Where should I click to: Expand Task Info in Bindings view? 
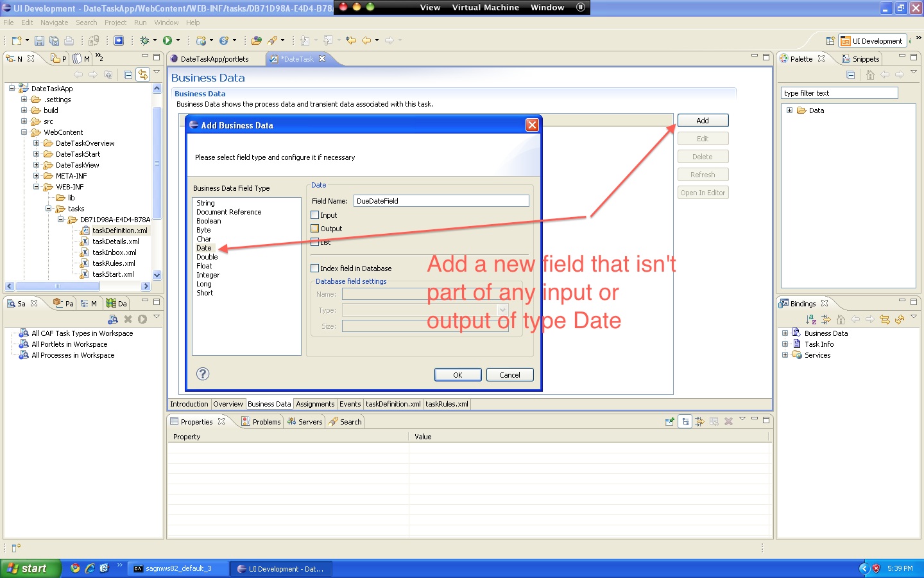[785, 344]
